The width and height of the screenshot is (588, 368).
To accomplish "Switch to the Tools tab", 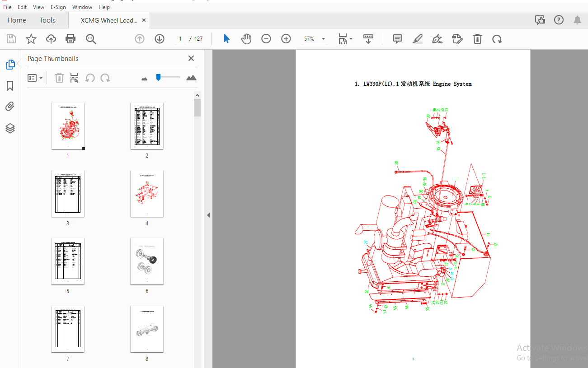I will click(x=47, y=20).
